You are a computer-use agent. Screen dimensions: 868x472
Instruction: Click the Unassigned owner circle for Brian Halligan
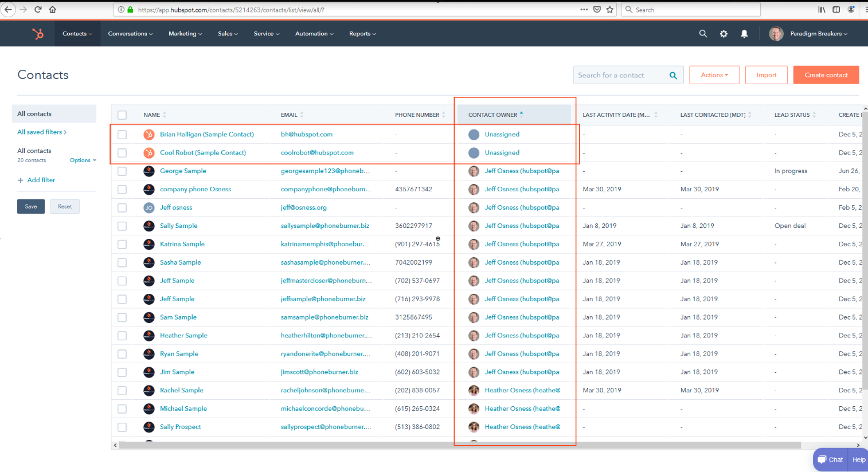coord(474,135)
